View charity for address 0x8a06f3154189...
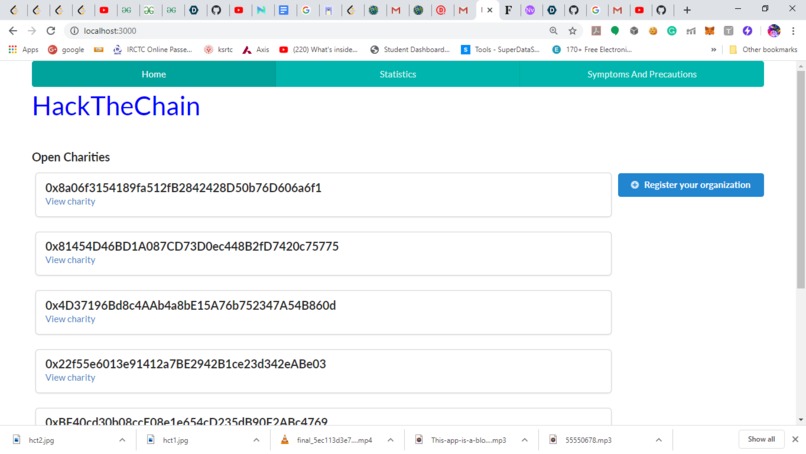The width and height of the screenshot is (806, 454). (70, 202)
